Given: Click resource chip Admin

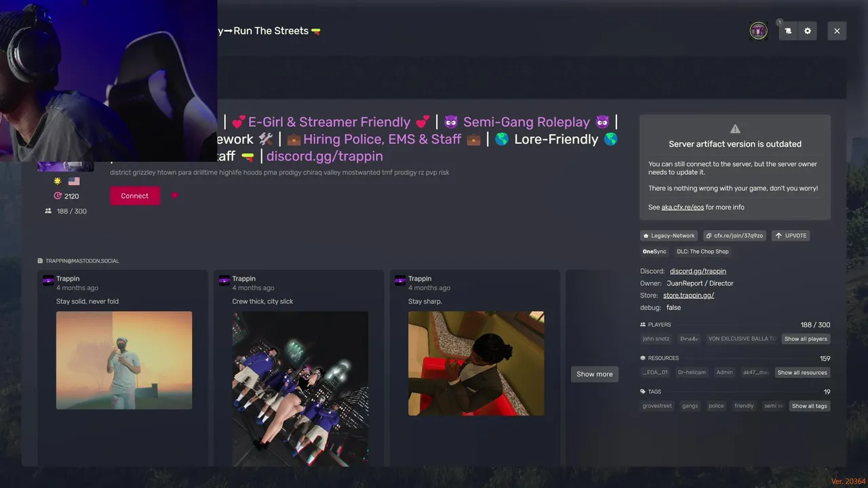Looking at the screenshot, I should point(724,372).
